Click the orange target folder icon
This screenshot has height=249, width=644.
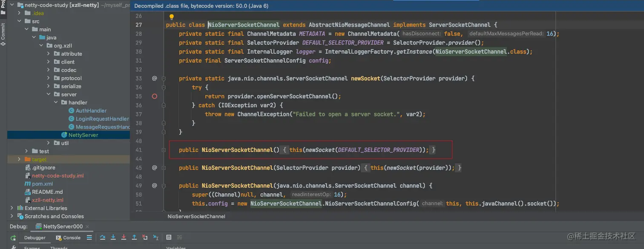point(28,159)
